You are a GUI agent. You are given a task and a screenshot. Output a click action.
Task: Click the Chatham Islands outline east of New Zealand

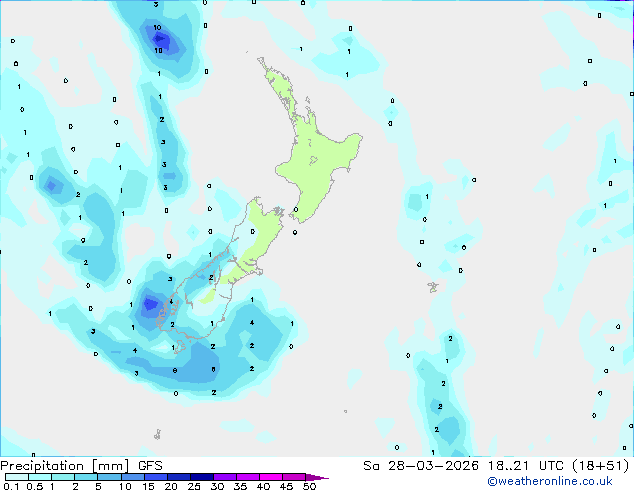tap(433, 287)
